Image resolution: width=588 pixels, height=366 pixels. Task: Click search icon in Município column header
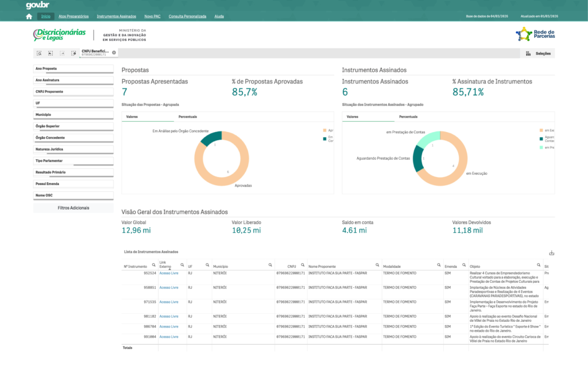point(270,265)
